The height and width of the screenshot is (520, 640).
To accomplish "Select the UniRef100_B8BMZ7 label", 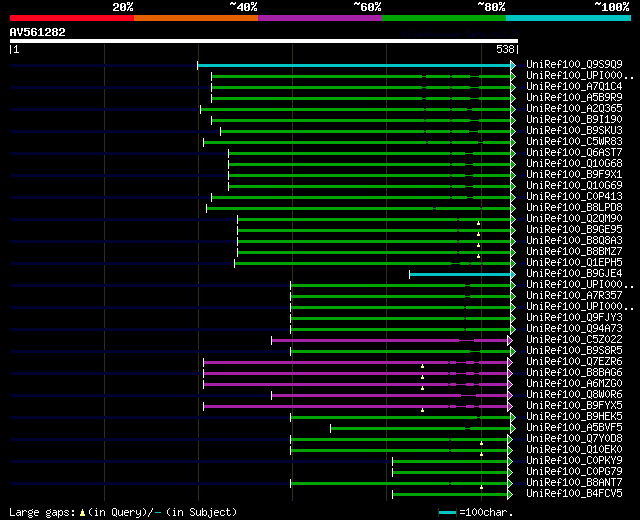I will pyautogui.click(x=574, y=251).
